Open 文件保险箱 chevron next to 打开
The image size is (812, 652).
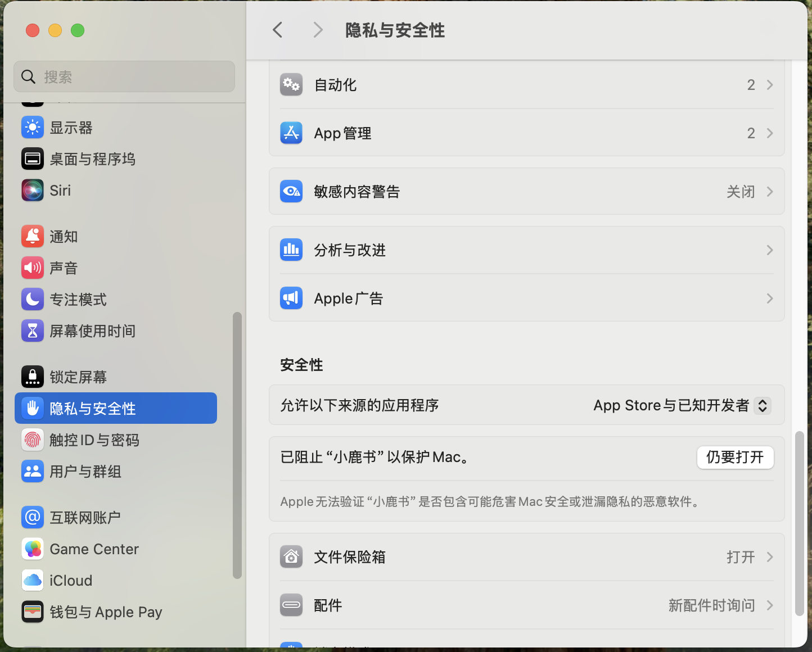click(770, 557)
